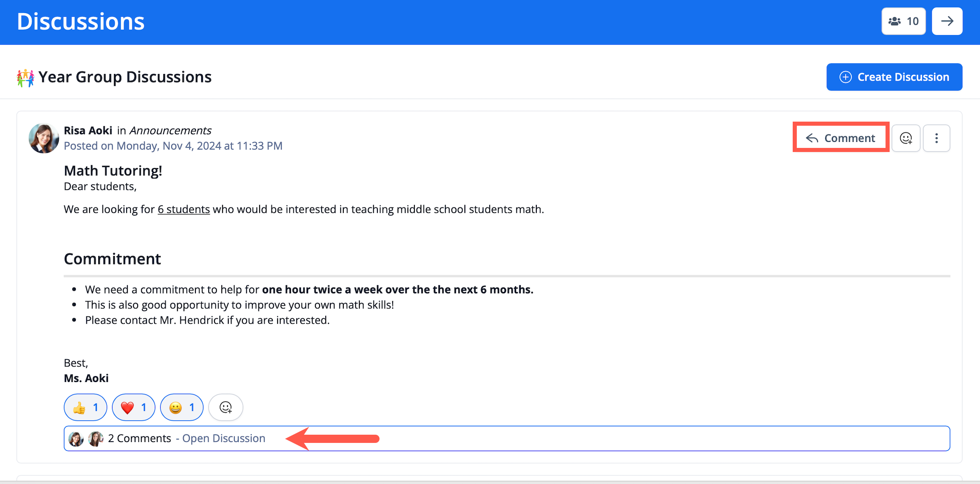The height and width of the screenshot is (484, 980).
Task: Click the Risa Aoki author name
Action: [88, 131]
